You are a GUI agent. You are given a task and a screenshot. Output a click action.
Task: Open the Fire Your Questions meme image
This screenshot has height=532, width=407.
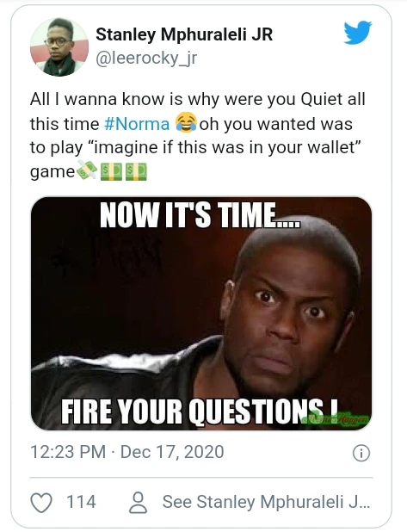pyautogui.click(x=201, y=313)
